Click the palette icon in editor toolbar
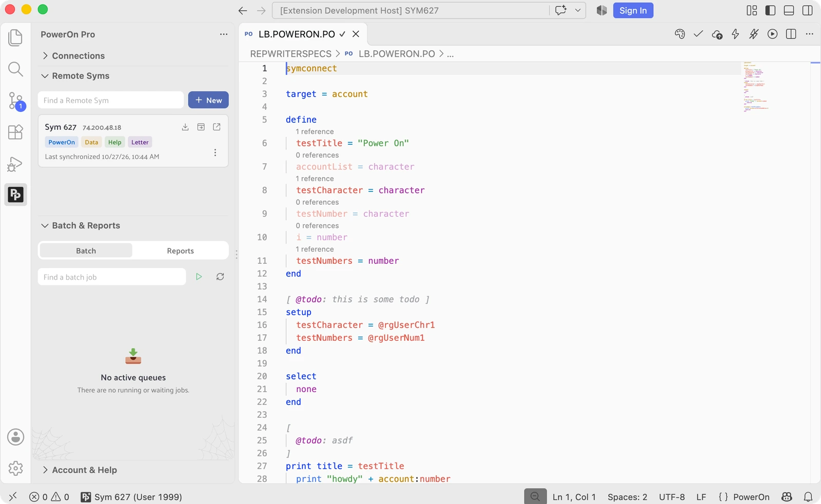This screenshot has width=821, height=504. [x=680, y=34]
